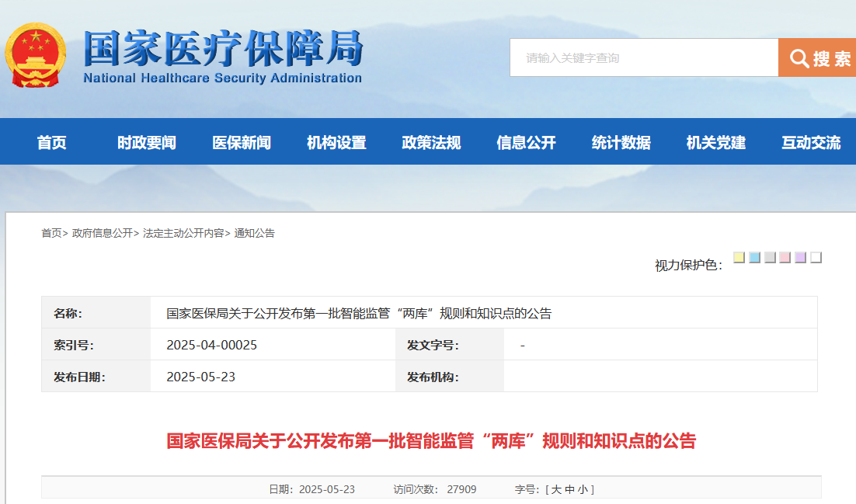Choose the white eye-protection color swatch
Image resolution: width=856 pixels, height=504 pixels.
[x=816, y=257]
